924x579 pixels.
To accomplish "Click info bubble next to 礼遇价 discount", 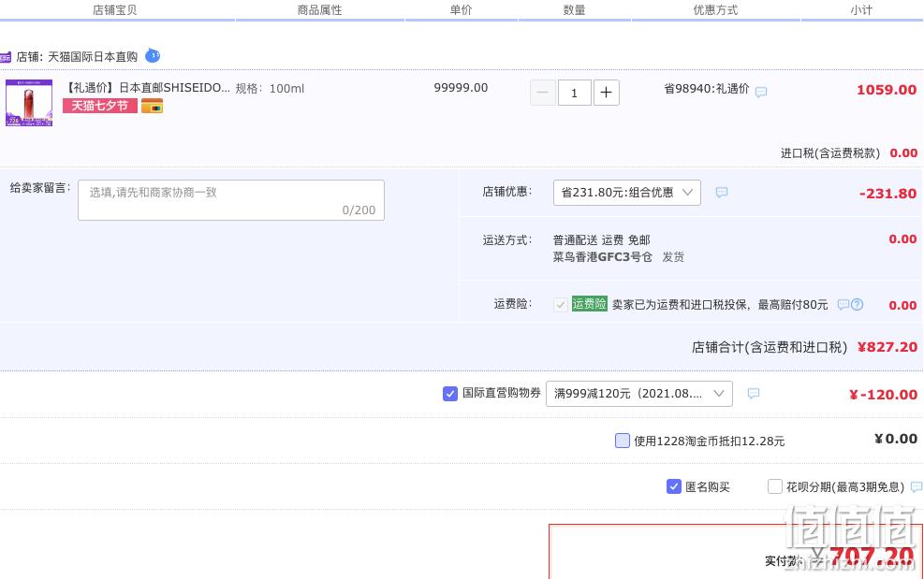I will coord(761,92).
